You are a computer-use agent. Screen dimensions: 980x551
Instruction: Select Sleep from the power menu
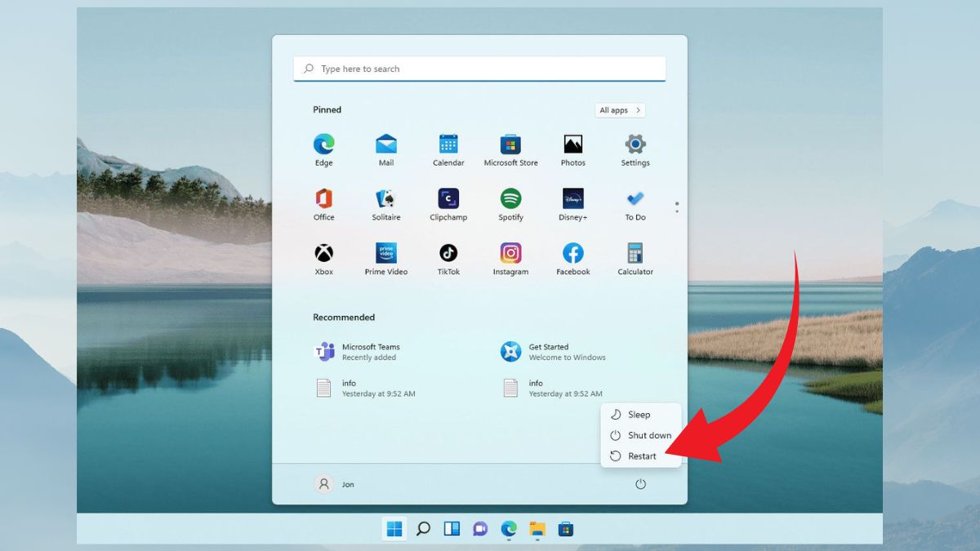tap(640, 415)
